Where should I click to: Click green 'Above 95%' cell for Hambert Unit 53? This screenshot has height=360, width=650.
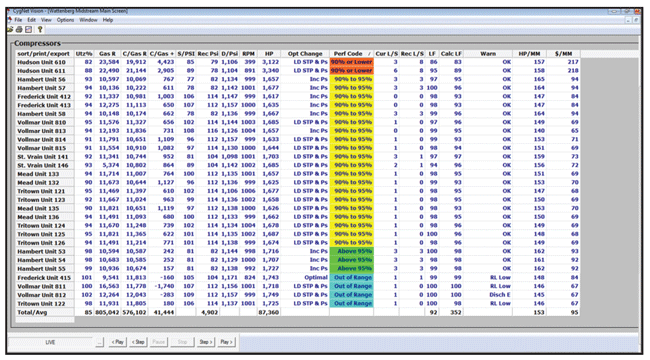352,251
